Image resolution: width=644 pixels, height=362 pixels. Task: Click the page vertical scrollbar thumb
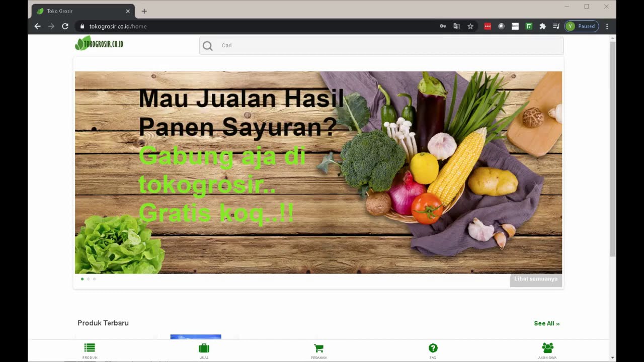612,149
